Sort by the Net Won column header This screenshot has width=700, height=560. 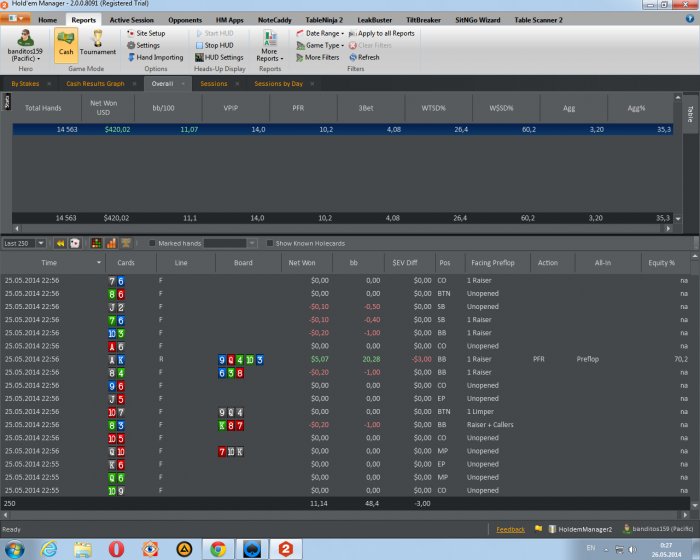tap(301, 262)
